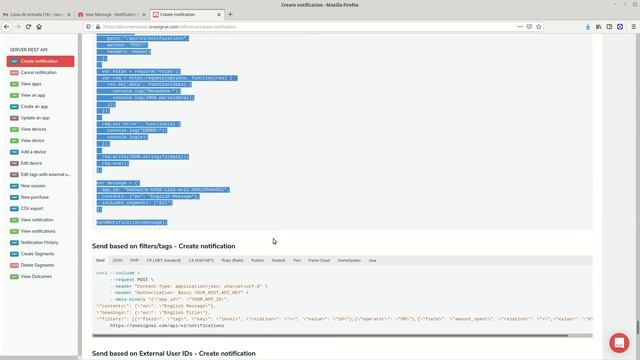Close the New Message tab
Viewport: 640px width, 360px height.
tap(144, 14)
